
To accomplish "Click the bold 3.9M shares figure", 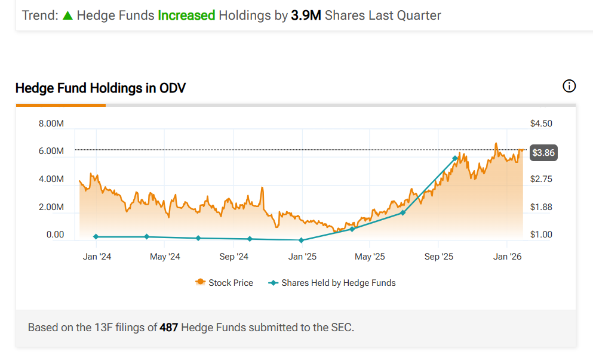I will [x=306, y=16].
